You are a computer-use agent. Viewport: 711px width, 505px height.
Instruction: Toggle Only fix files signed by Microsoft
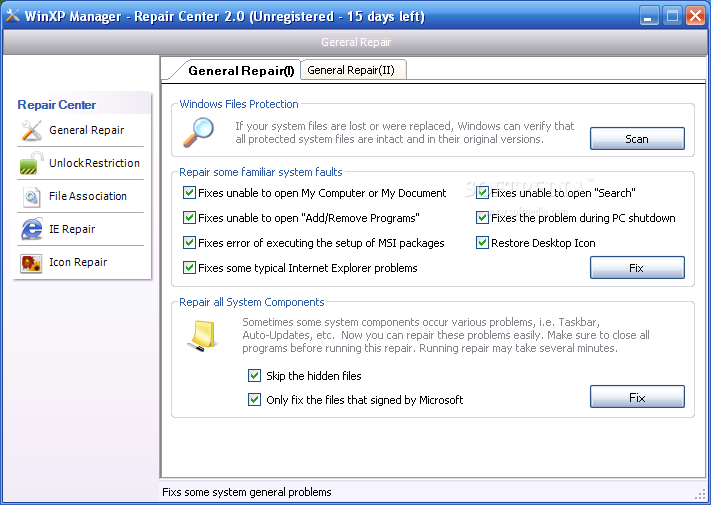pyautogui.click(x=254, y=399)
